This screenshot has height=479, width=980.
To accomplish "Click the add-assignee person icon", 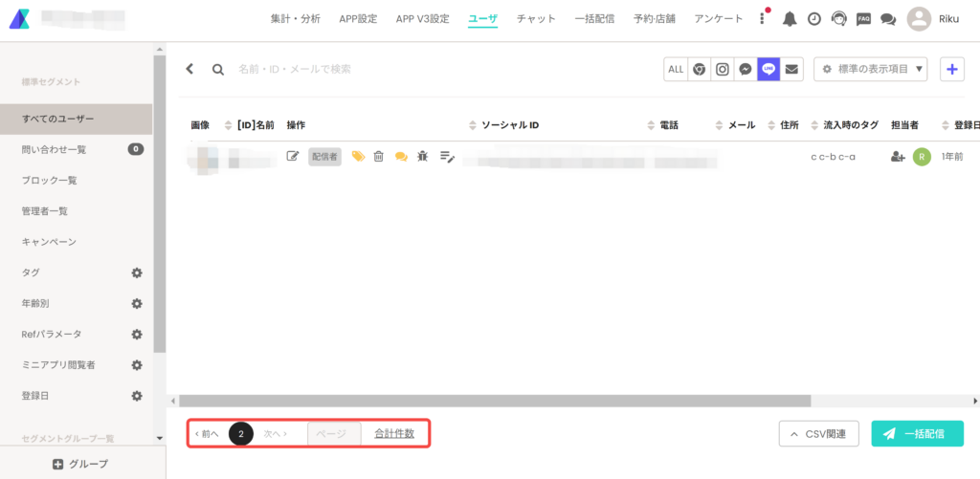I will (898, 157).
